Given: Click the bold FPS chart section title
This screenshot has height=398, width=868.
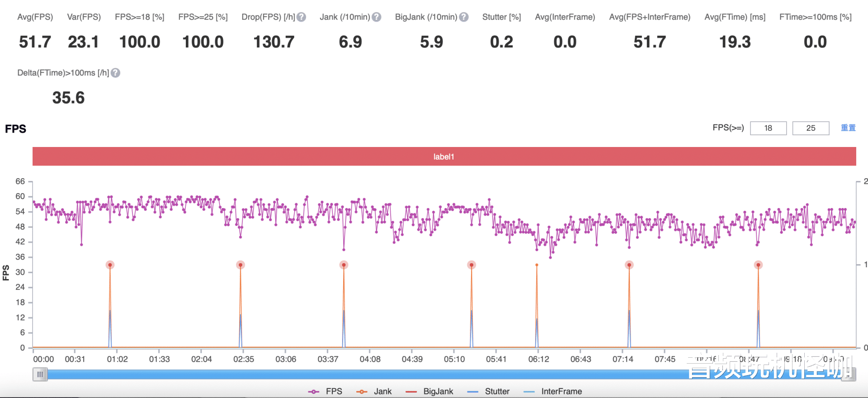Looking at the screenshot, I should [x=16, y=129].
